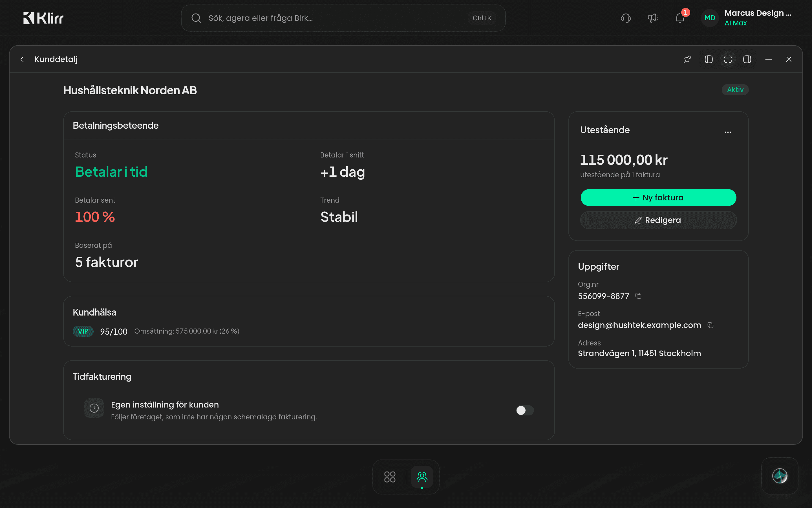The height and width of the screenshot is (508, 812).
Task: Open the support headset icon
Action: (x=626, y=18)
